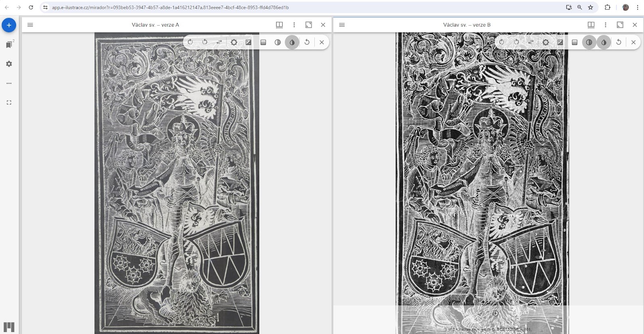Open contrast control for verze A image
The width and height of the screenshot is (644, 334).
pos(248,42)
